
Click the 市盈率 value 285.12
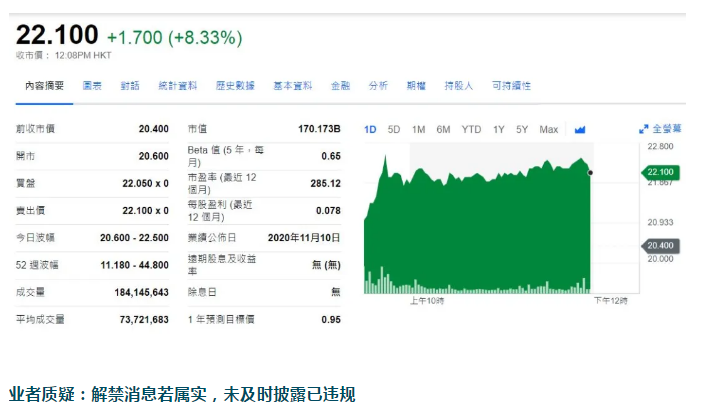(325, 183)
